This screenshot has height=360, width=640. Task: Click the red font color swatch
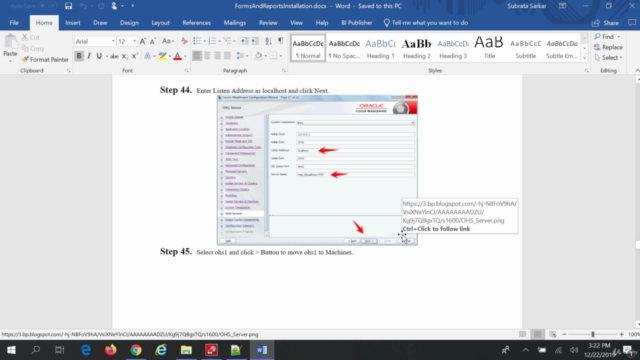[x=178, y=56]
